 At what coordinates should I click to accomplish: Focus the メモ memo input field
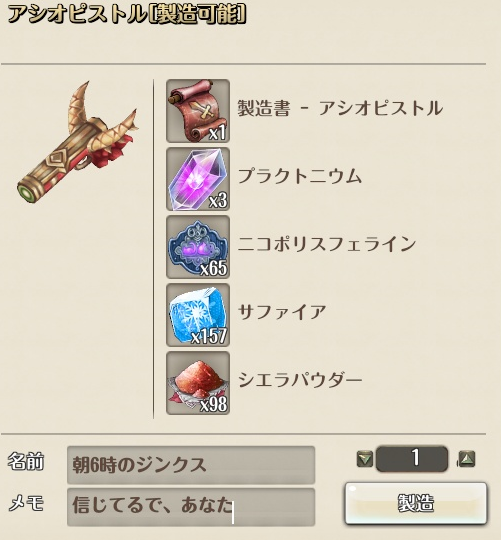point(191,507)
